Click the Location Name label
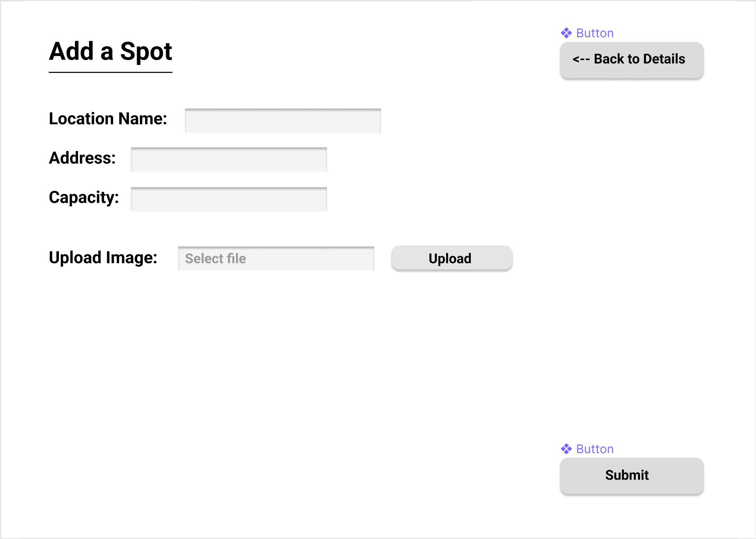 (108, 119)
